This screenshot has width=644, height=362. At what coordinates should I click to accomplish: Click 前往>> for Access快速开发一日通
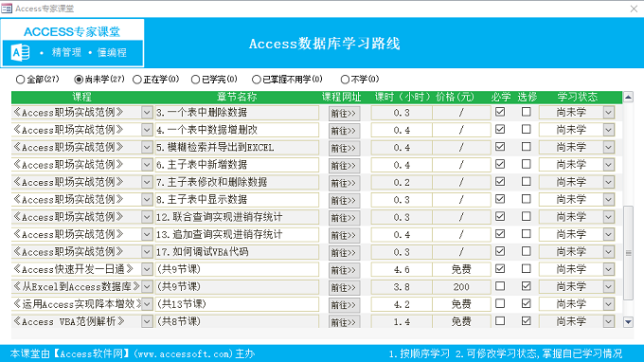[x=344, y=270]
